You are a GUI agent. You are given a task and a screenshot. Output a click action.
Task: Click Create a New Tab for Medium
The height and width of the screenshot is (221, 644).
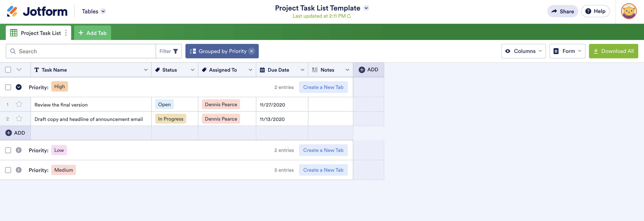pyautogui.click(x=323, y=170)
